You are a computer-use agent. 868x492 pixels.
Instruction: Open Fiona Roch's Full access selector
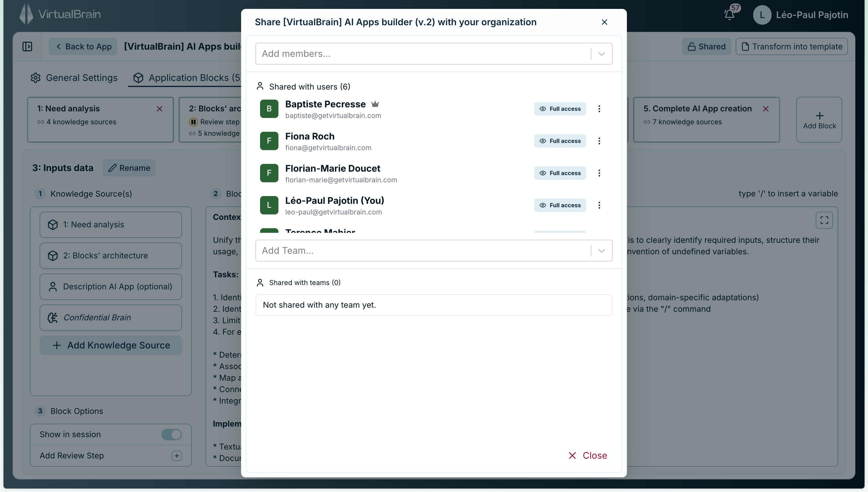[x=560, y=141]
